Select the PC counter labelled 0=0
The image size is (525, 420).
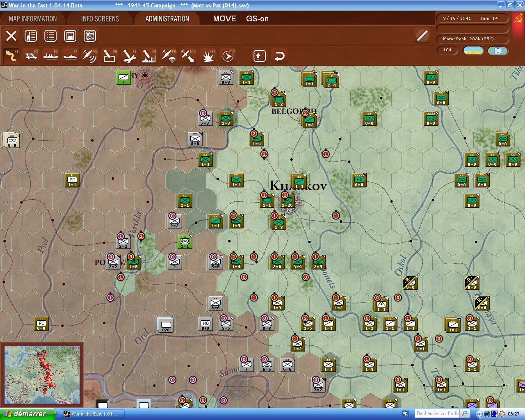41,324
